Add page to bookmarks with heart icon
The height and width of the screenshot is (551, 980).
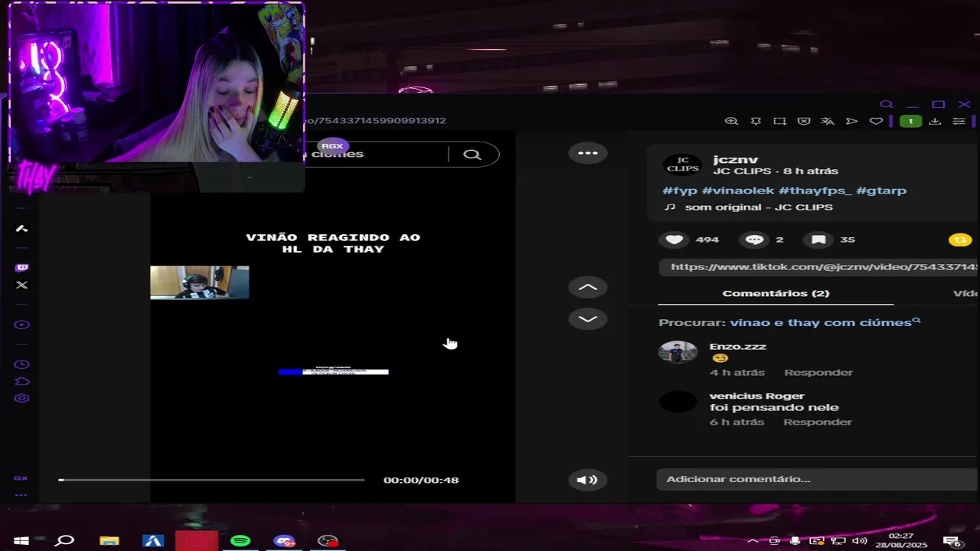coord(876,121)
